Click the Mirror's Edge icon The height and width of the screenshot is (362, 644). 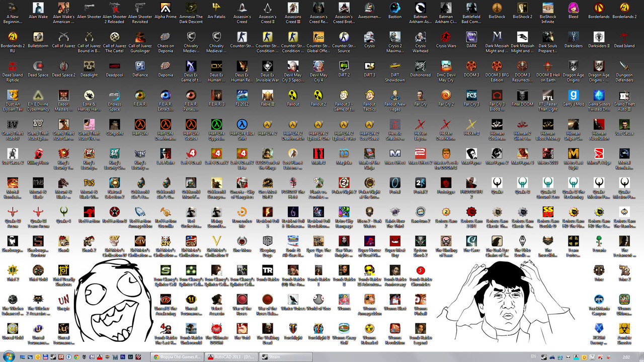[x=599, y=157]
